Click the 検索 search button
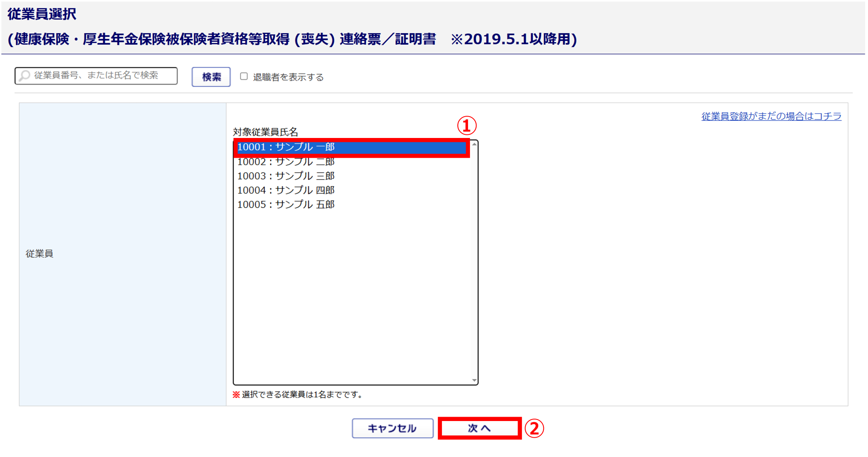 tap(211, 77)
